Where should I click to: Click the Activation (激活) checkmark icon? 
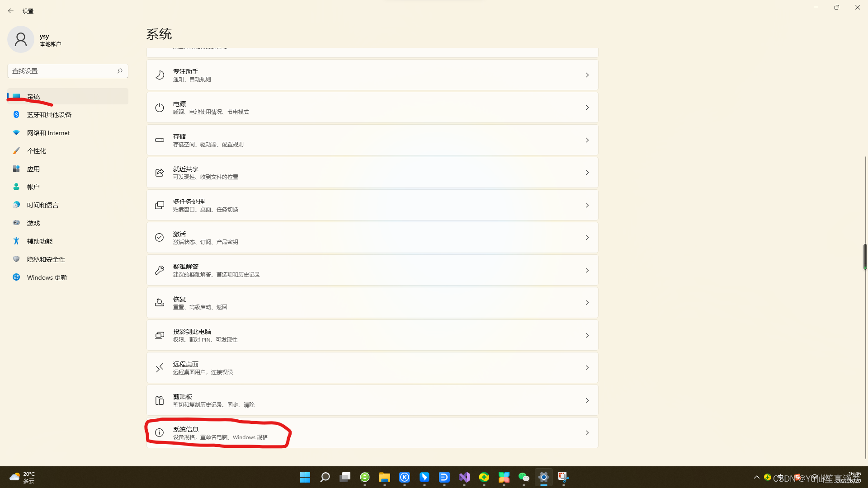[x=160, y=238]
